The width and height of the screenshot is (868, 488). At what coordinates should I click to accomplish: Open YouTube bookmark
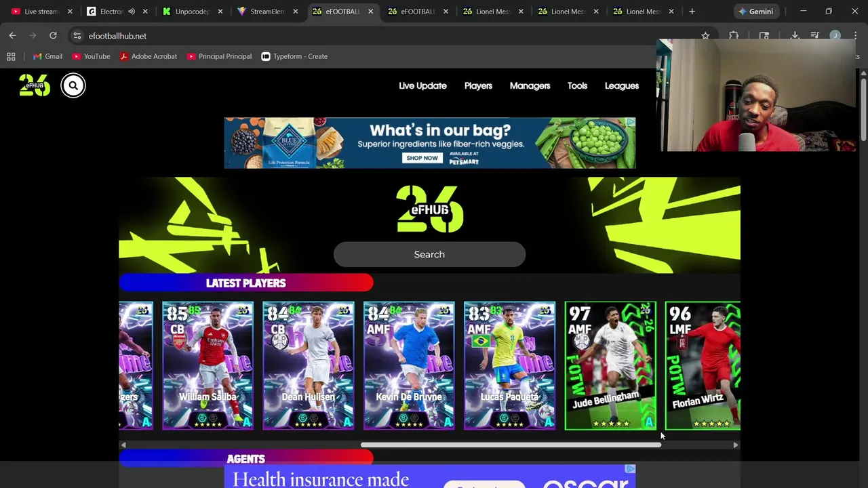tap(91, 56)
